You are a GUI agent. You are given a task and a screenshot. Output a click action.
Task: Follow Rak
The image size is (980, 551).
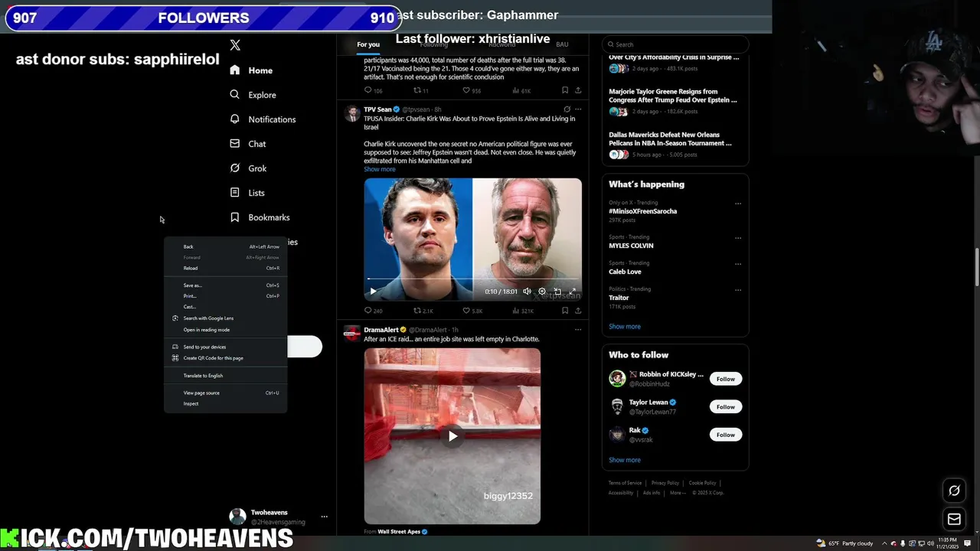pos(726,435)
